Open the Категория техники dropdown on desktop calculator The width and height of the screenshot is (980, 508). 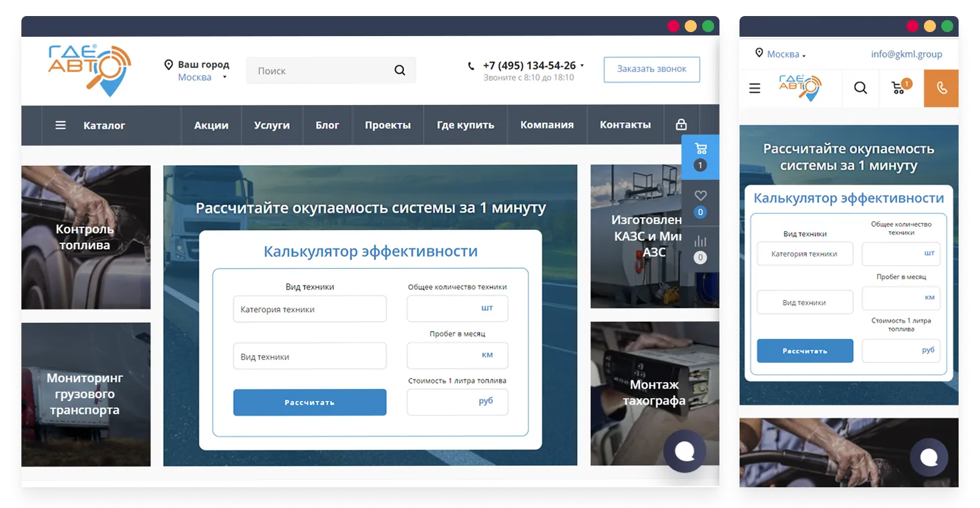click(309, 309)
